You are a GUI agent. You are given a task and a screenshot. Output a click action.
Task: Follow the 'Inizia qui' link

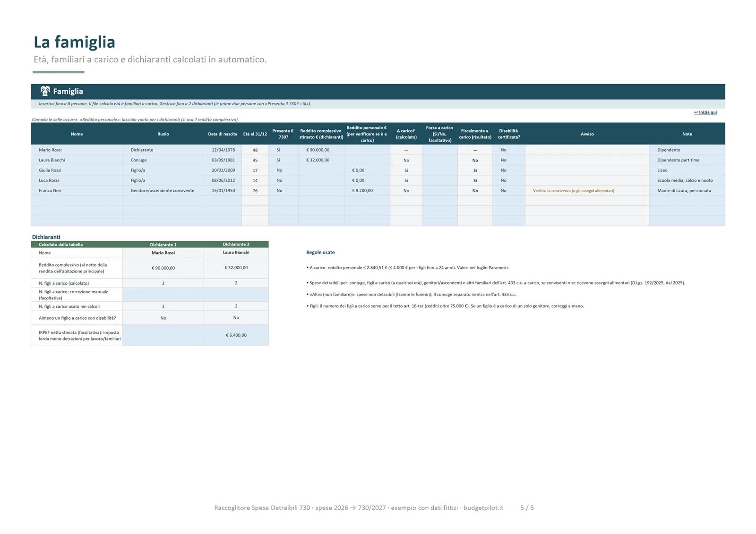point(705,112)
